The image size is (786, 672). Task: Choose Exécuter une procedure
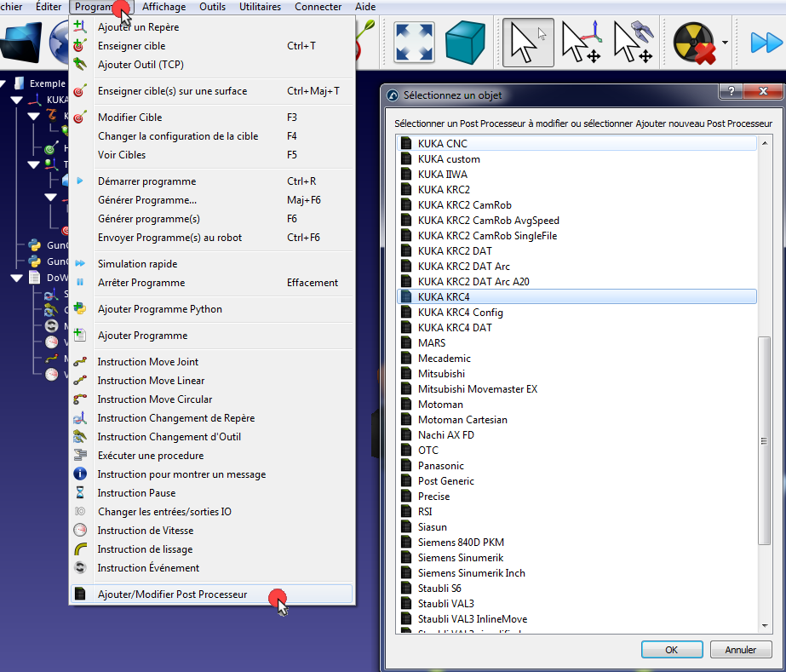(x=211, y=456)
